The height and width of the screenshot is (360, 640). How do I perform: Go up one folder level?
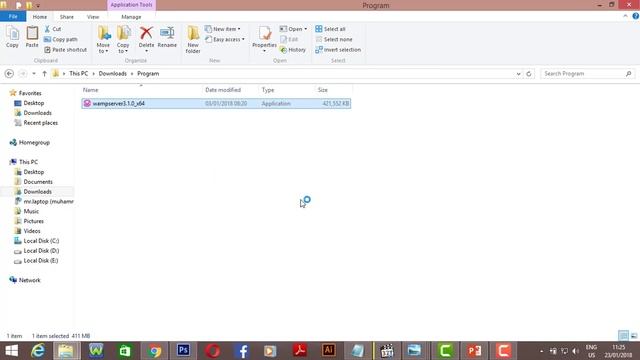[44, 73]
